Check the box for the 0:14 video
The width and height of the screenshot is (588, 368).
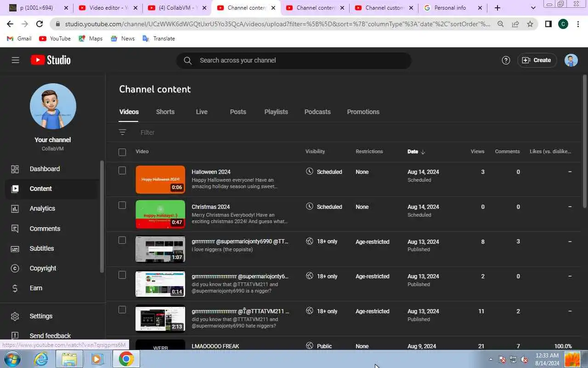pyautogui.click(x=122, y=275)
